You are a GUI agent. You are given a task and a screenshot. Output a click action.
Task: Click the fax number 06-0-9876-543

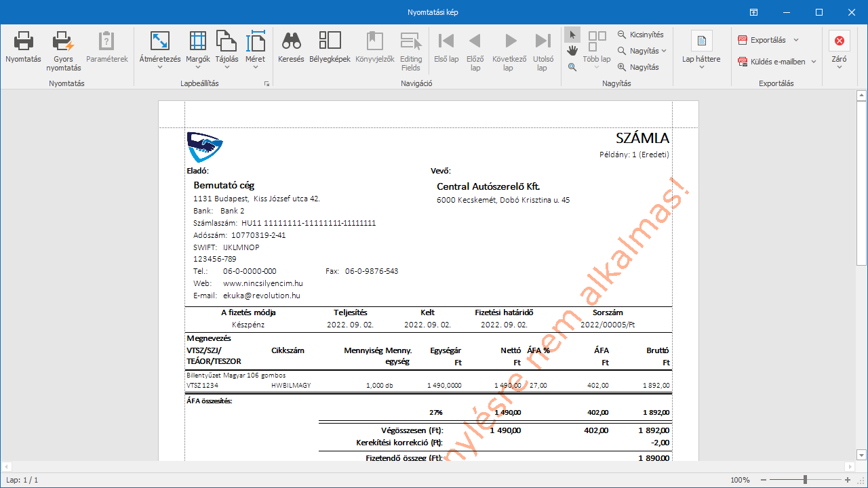372,271
